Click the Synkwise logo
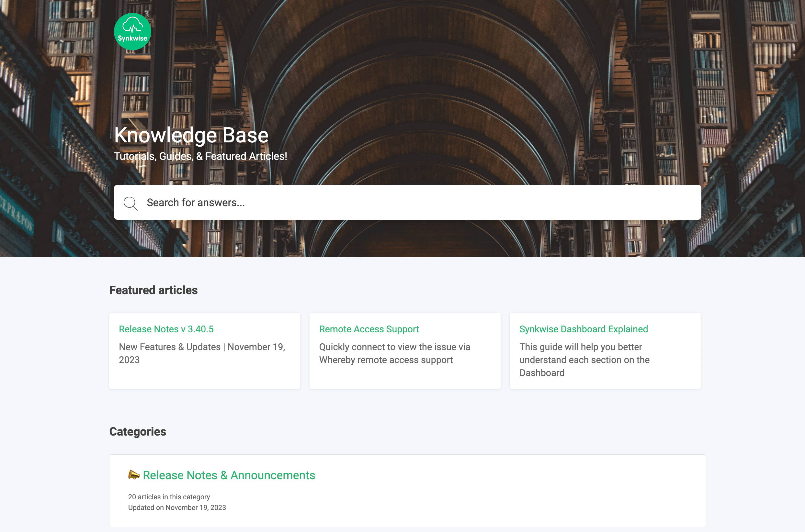The height and width of the screenshot is (532, 805). click(x=132, y=32)
